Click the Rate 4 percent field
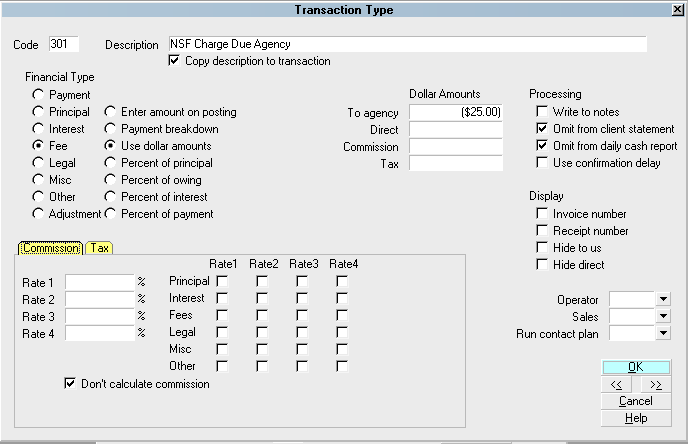 [100, 333]
